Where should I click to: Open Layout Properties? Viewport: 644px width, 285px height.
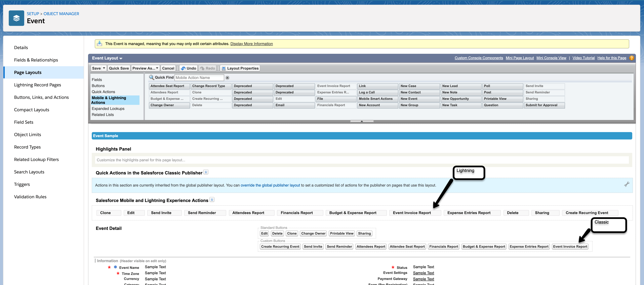tap(240, 68)
